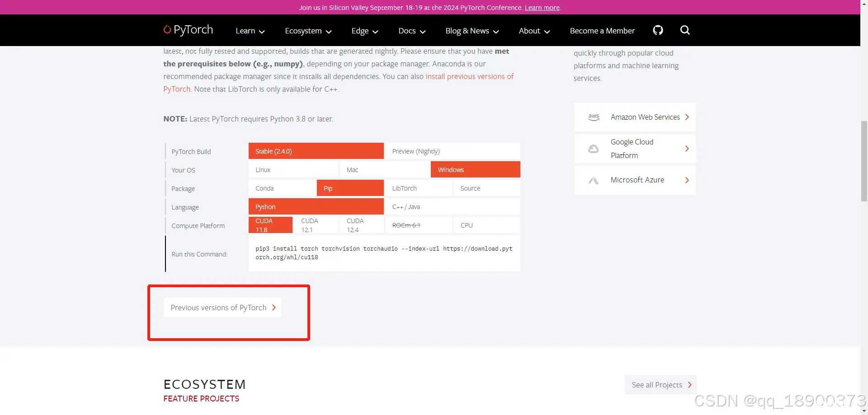Image resolution: width=868 pixels, height=415 pixels.
Task: Click the pip3 install command text
Action: point(384,253)
